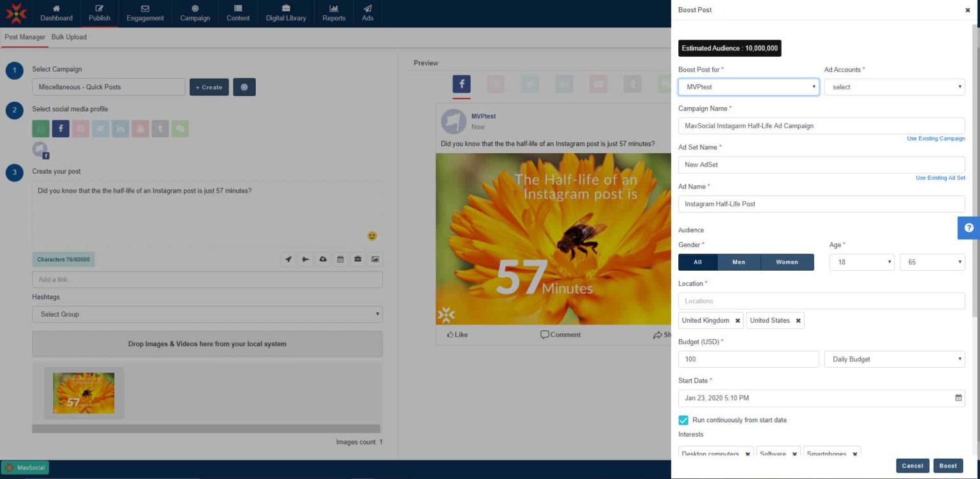Open the image attachment icon in the post toolbar

374,259
